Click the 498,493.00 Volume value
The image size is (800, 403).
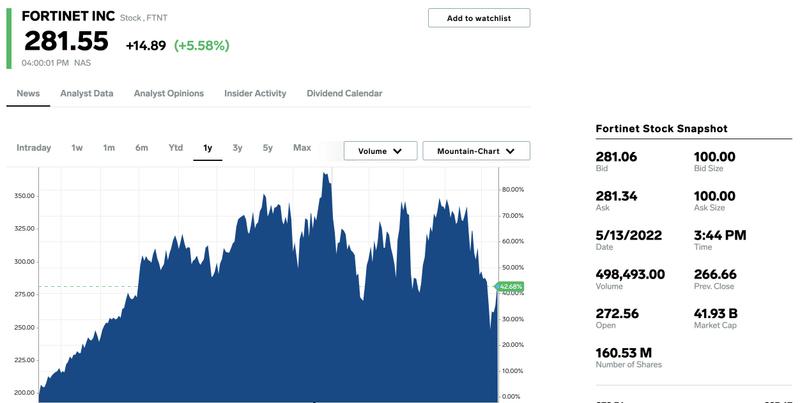[630, 274]
